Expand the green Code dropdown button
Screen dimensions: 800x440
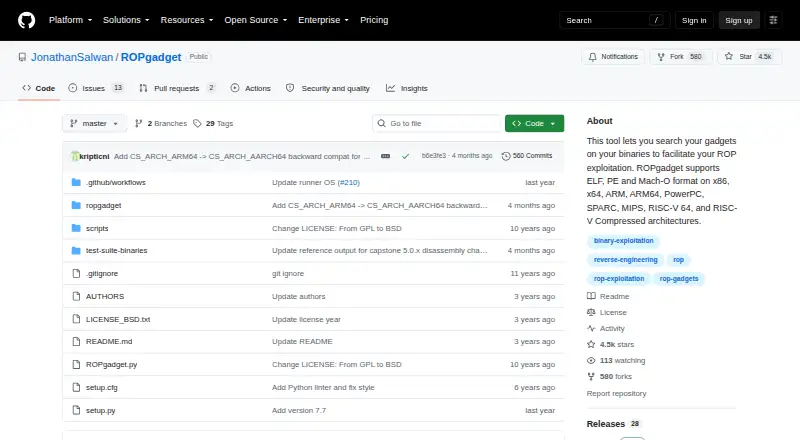tap(534, 124)
